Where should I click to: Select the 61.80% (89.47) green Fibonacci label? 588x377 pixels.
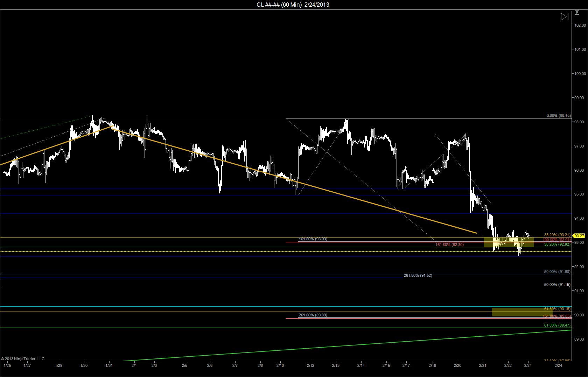click(557, 325)
